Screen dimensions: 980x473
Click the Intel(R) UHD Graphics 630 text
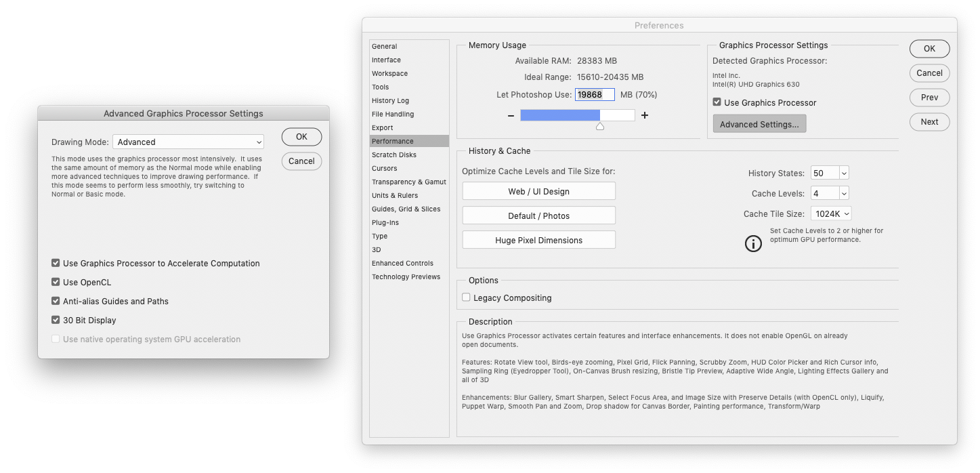click(x=756, y=85)
